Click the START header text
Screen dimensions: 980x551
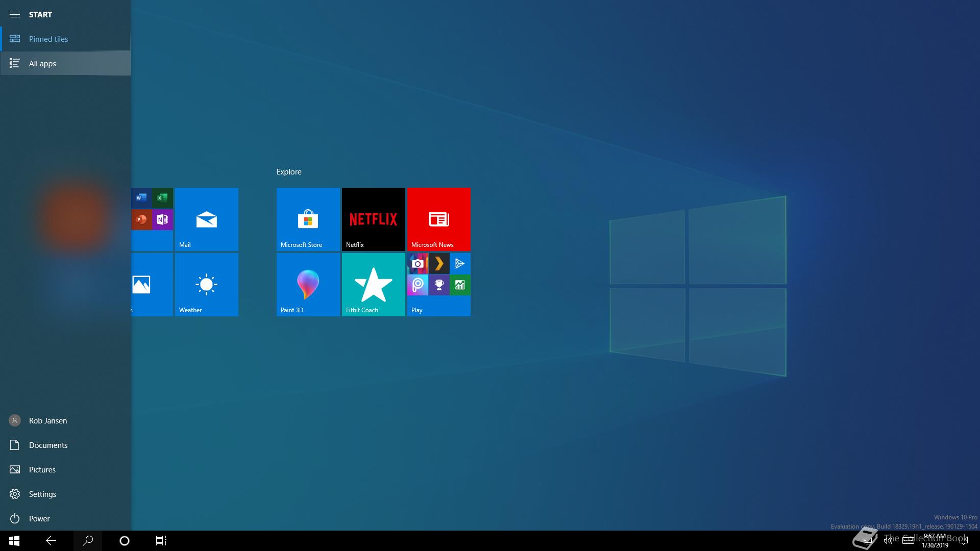tap(40, 14)
